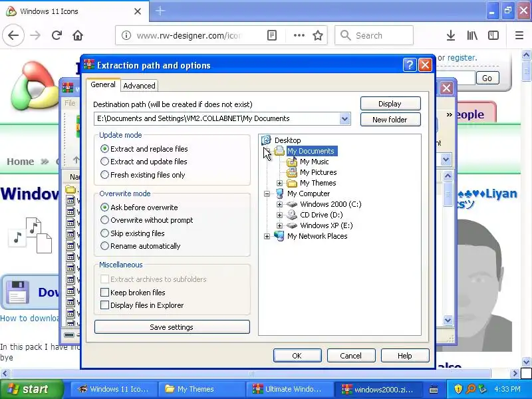Screen dimensions: 532x399
Task: Click browser back arrow button
Action: 13,35
